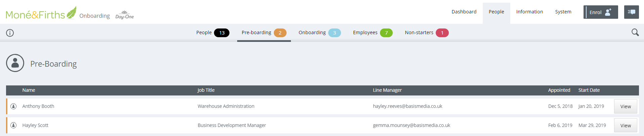Open the Dashboard menu

464,12
